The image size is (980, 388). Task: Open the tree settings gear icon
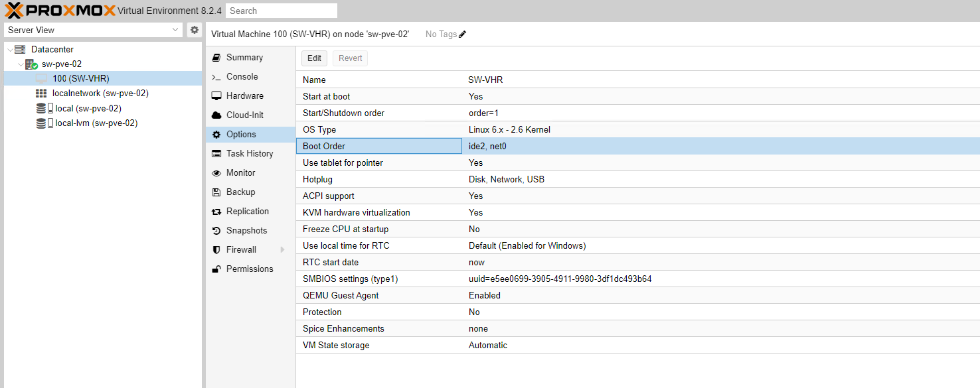(x=194, y=30)
